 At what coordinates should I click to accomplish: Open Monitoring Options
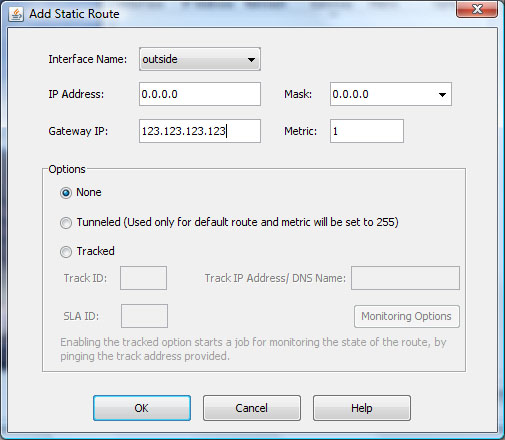pos(407,316)
